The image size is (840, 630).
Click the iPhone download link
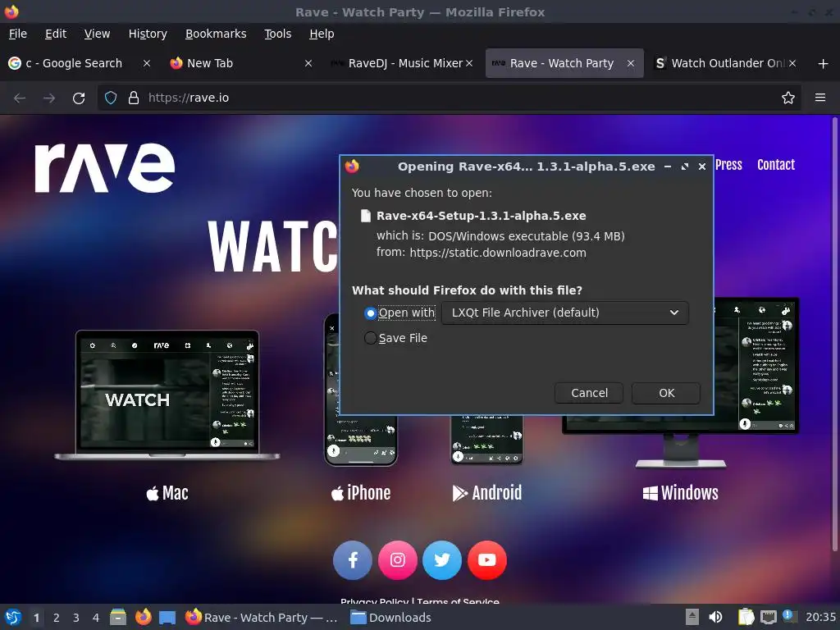click(361, 493)
